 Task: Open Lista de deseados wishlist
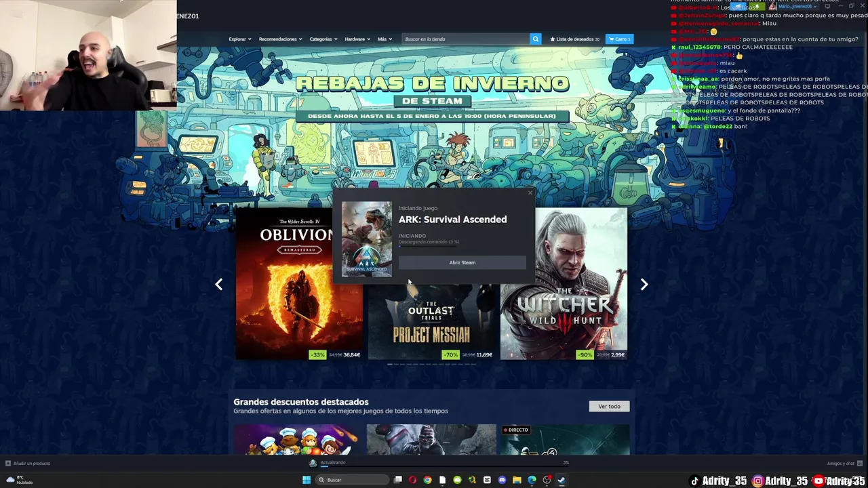(x=575, y=39)
